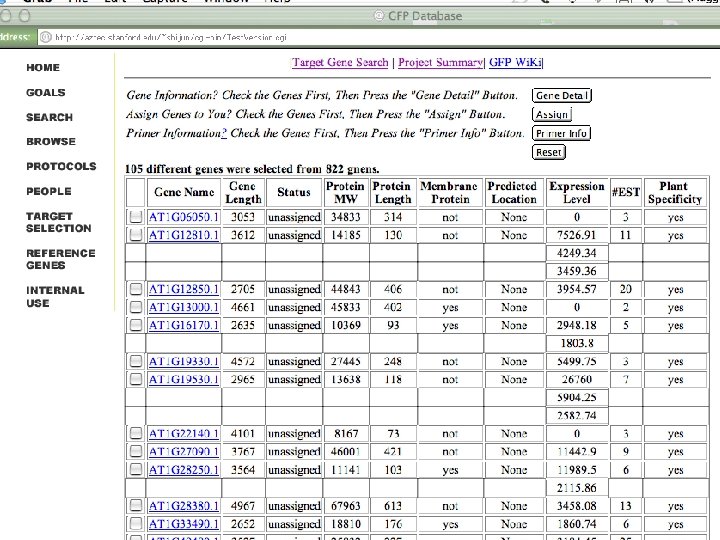Image resolution: width=720 pixels, height=540 pixels.
Task: Open the PROTOCOLS sidebar item
Action: coord(62,166)
